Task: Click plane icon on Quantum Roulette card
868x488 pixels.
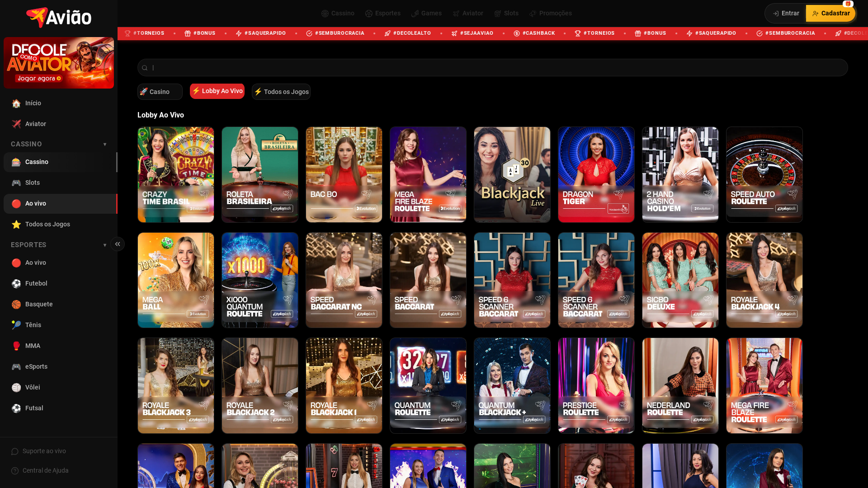Action: pyautogui.click(x=456, y=406)
